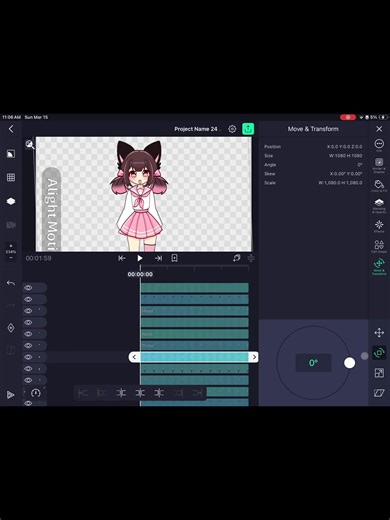
Task: Click the Scale row in the transform panel
Action: click(313, 183)
